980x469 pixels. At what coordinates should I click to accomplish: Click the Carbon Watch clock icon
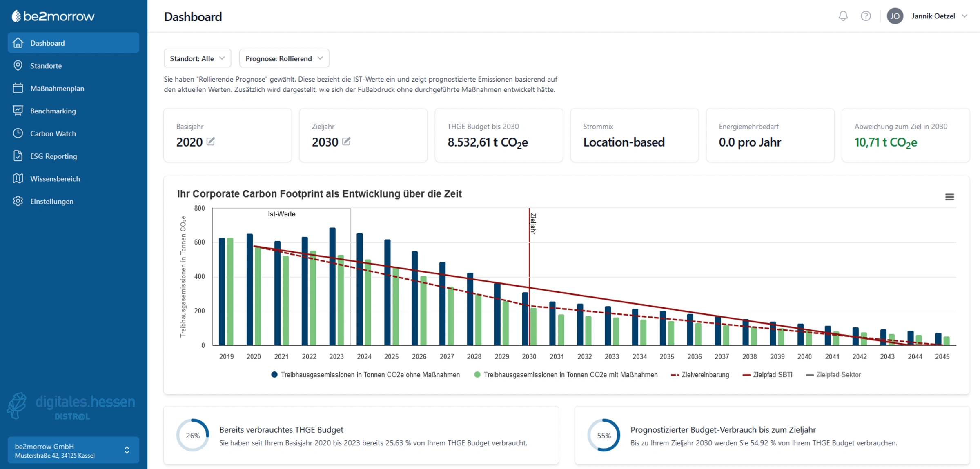pos(18,133)
